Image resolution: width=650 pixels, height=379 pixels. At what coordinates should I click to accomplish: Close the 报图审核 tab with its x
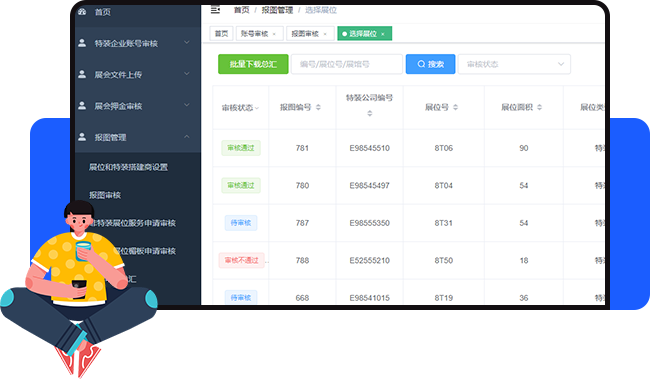click(325, 34)
